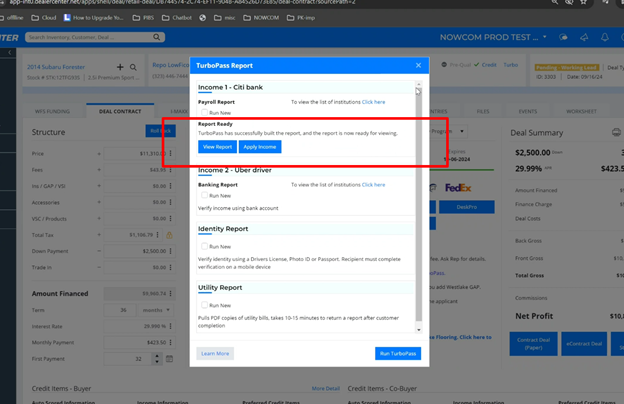Click the First Payment stepper arrows

coord(157,359)
